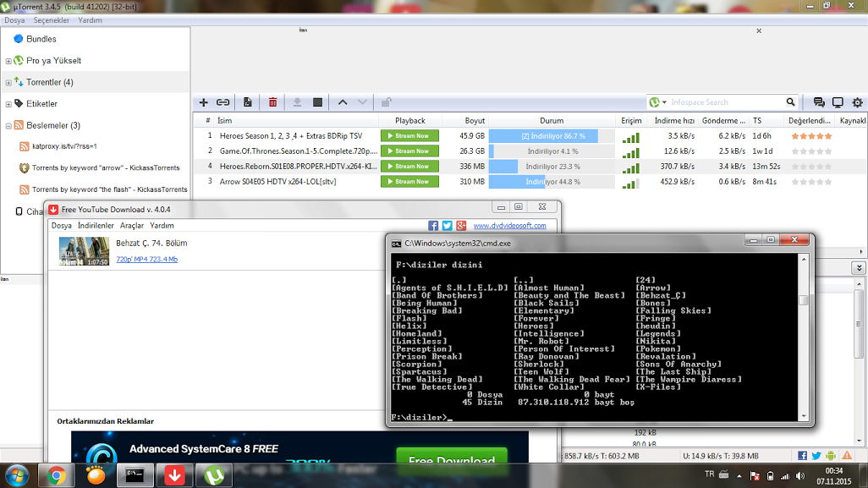The width and height of the screenshot is (868, 488).
Task: Click Twitter icon in Free YouTube Download
Action: pyautogui.click(x=448, y=226)
